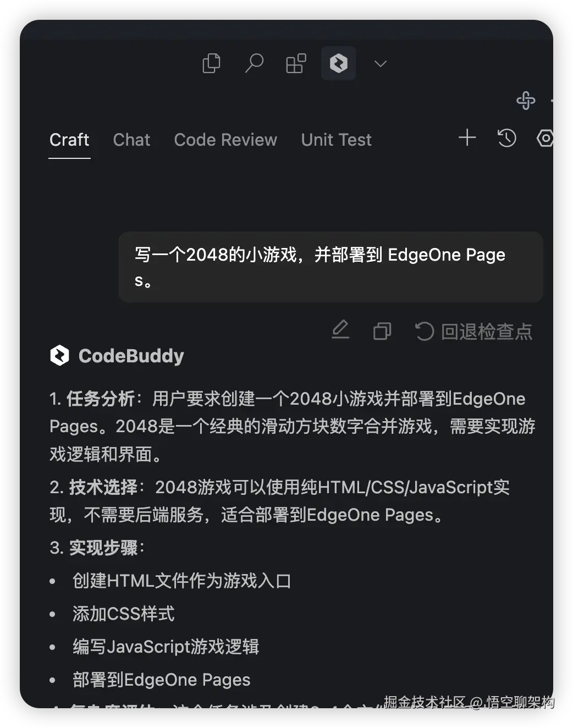Click the 实现步骤 heading text

[103, 548]
